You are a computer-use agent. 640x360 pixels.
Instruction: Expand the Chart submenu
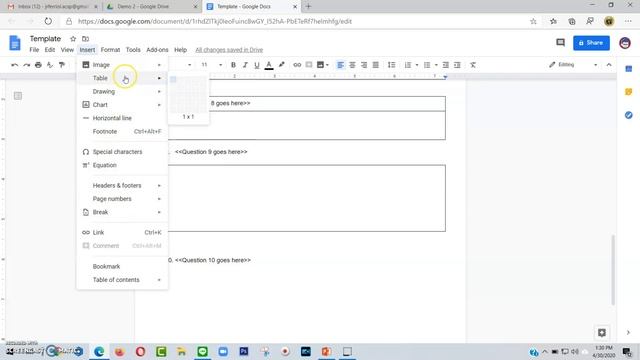click(122, 105)
